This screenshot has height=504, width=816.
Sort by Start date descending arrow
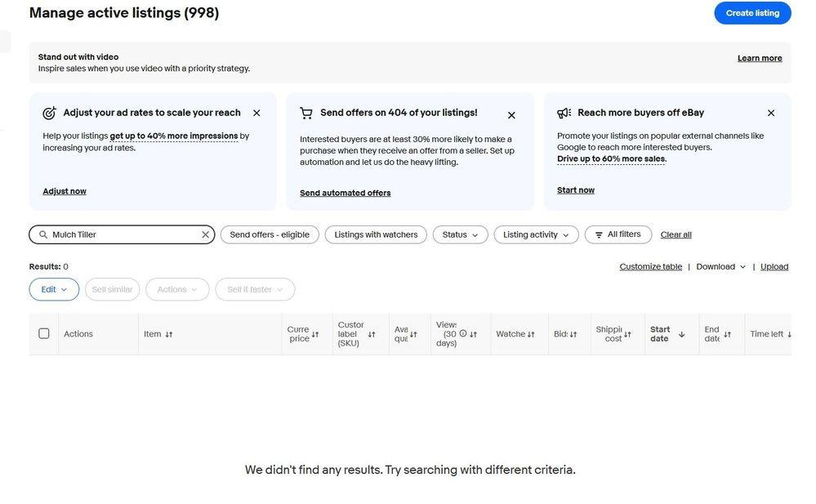click(x=682, y=334)
